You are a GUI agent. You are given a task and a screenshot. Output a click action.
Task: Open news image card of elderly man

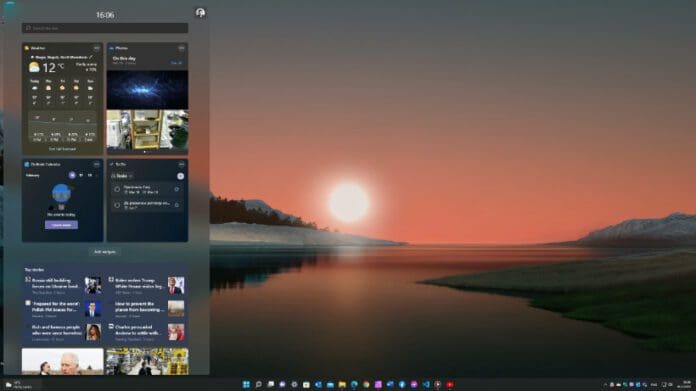63,361
